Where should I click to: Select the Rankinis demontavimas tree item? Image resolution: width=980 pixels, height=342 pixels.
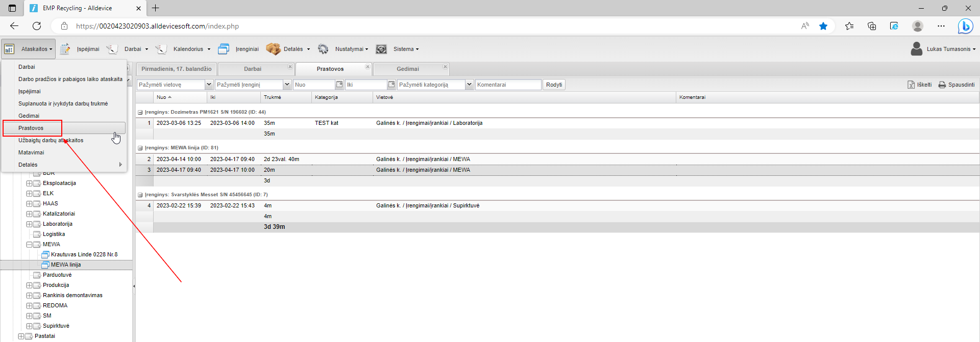pos(72,295)
